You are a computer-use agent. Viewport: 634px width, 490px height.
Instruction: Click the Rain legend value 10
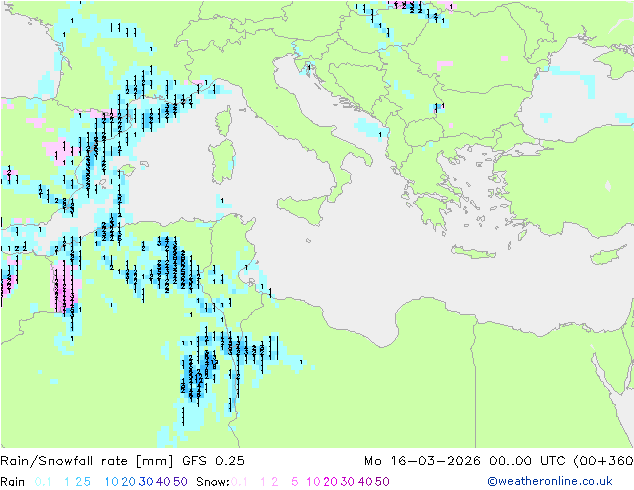coord(112,482)
